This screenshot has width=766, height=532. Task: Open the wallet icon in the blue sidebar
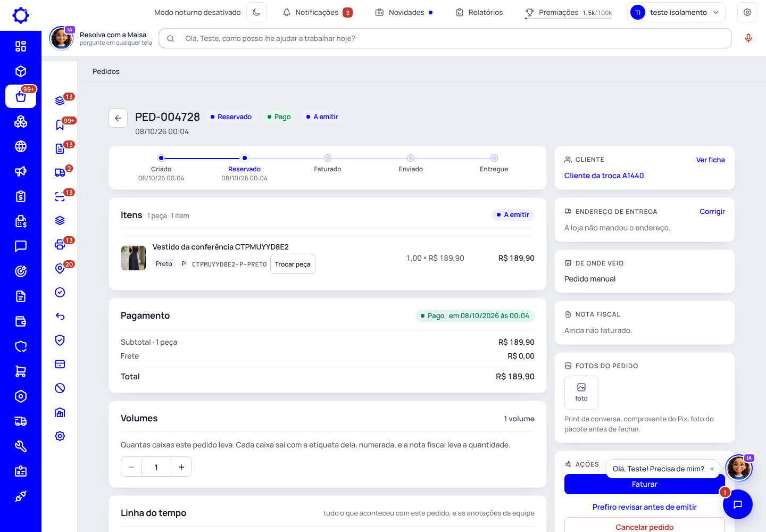click(21, 321)
